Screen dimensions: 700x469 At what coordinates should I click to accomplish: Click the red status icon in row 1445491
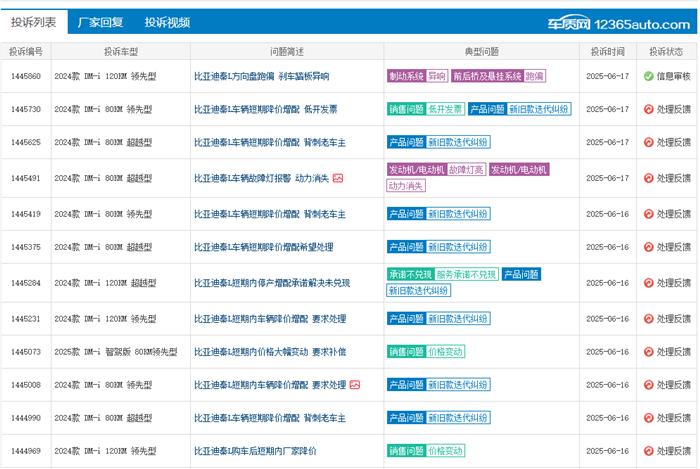pos(649,178)
